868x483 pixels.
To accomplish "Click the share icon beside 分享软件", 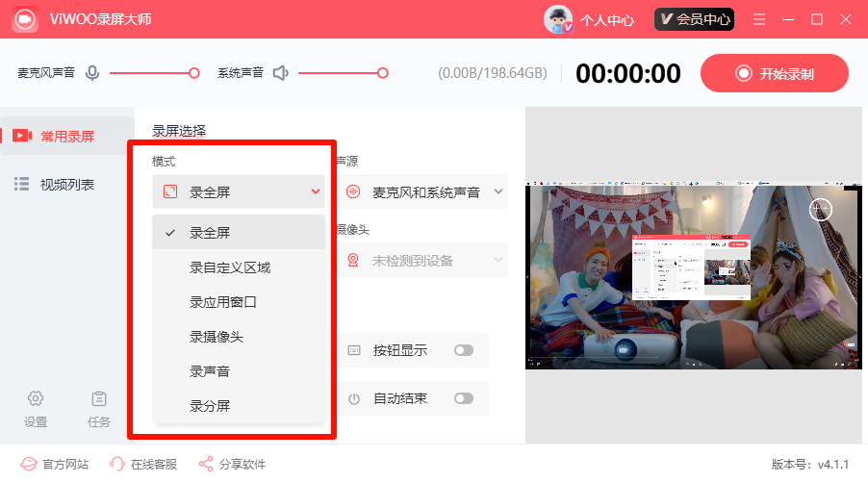I will [x=206, y=464].
